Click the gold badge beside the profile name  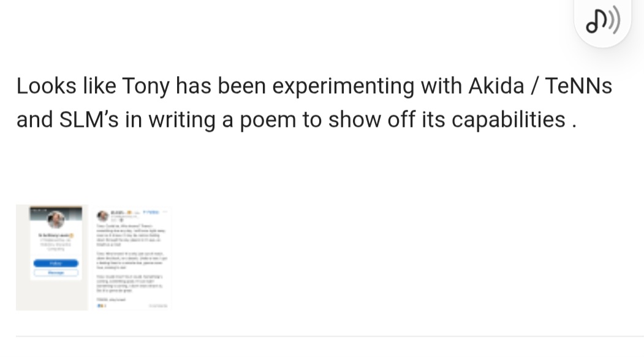point(72,236)
